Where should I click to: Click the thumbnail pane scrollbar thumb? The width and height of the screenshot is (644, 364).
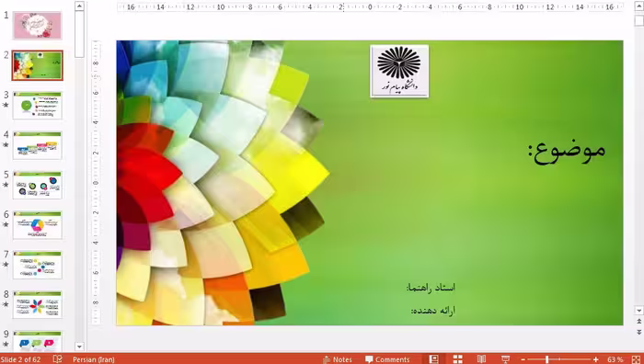coord(80,34)
